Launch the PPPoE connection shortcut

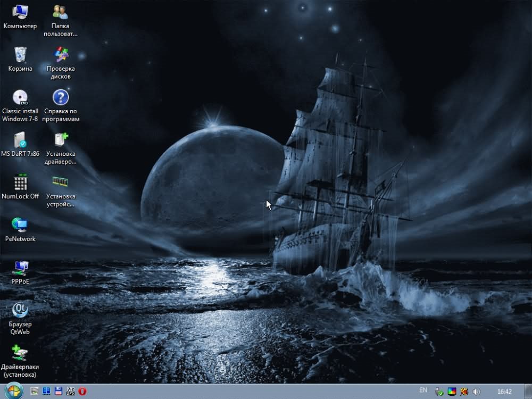20,268
